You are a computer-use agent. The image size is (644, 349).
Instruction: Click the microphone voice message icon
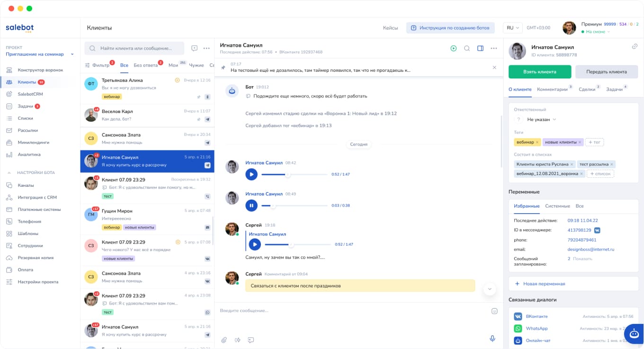[x=492, y=339]
